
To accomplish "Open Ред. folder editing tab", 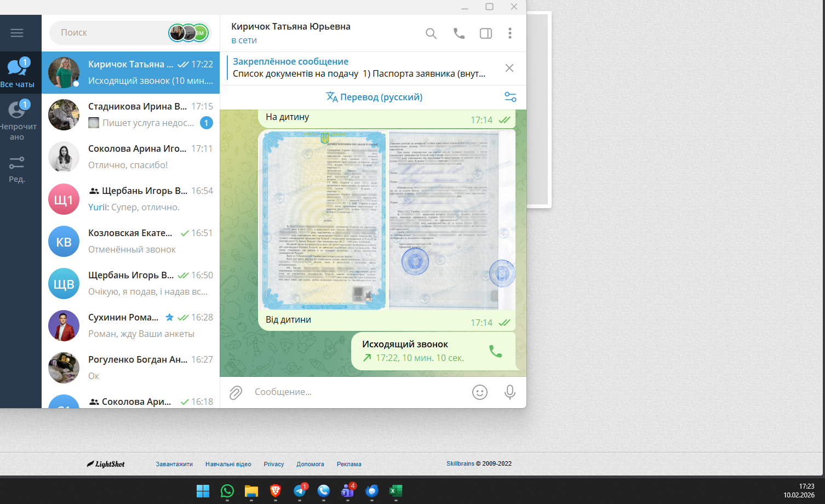I will pyautogui.click(x=17, y=169).
